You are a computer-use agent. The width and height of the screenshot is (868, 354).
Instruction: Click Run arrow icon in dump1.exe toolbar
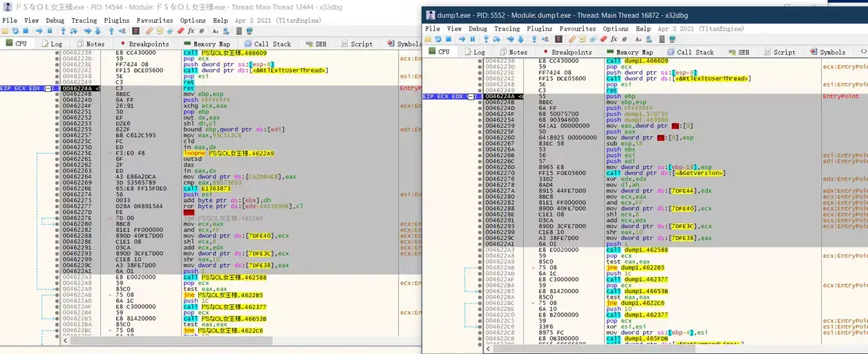point(462,39)
